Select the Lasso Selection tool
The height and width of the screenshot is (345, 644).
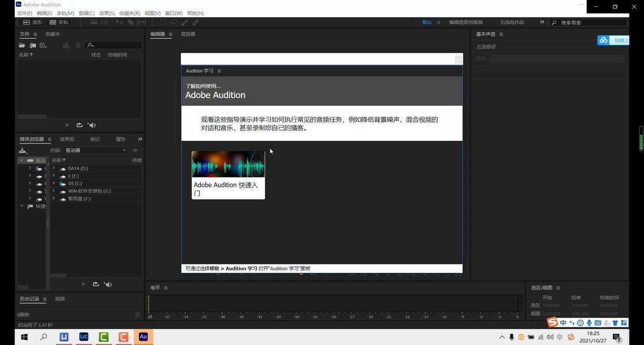tap(173, 22)
